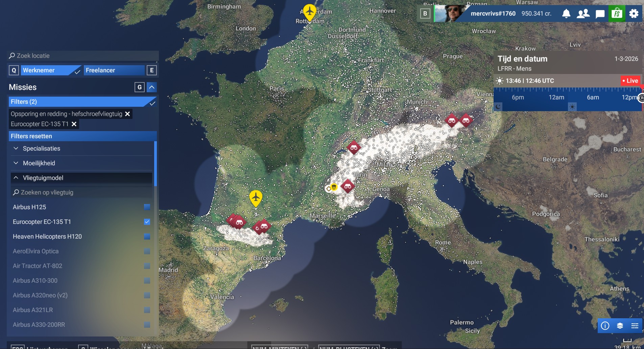Image resolution: width=644 pixels, height=349 pixels.
Task: Click the 12am mark on the time slider
Action: click(556, 98)
